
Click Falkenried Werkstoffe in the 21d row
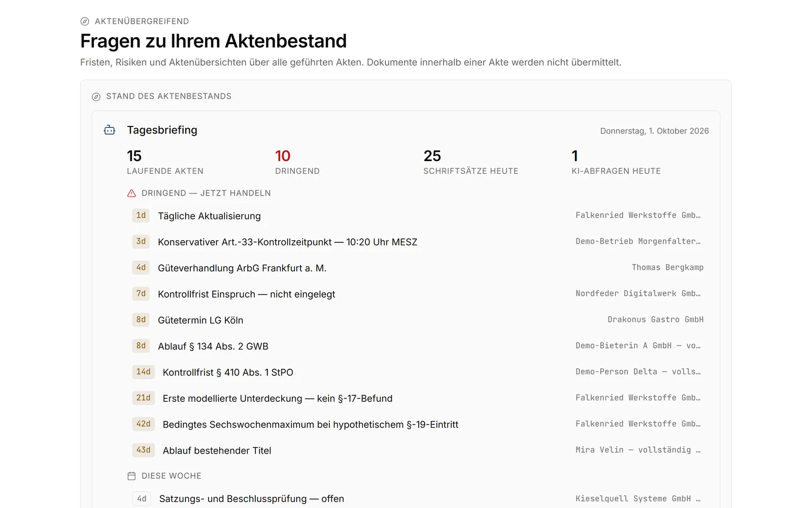click(638, 398)
